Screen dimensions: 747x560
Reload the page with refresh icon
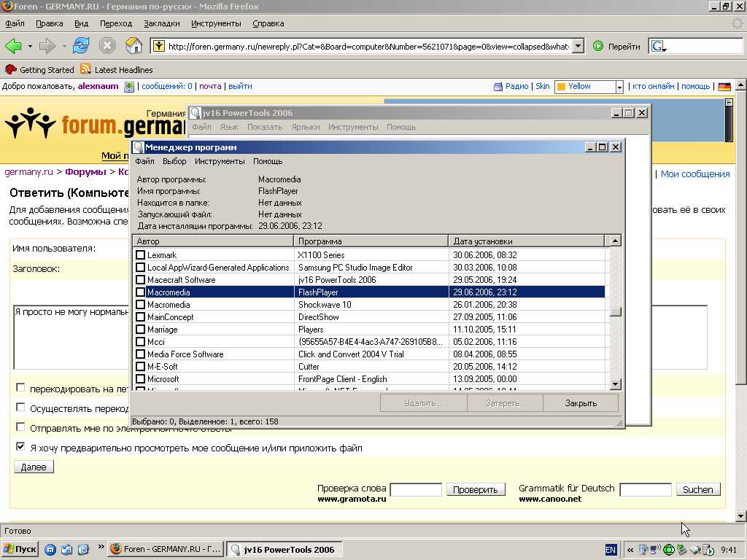(81, 46)
